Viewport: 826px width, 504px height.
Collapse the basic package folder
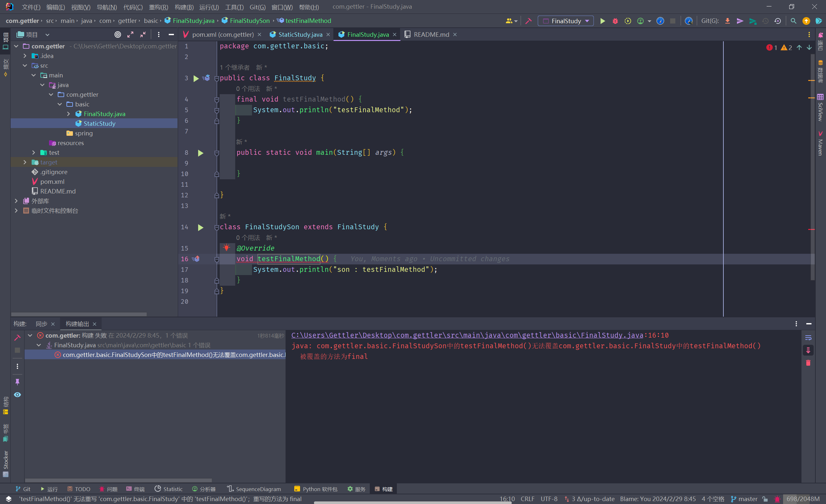(60, 104)
